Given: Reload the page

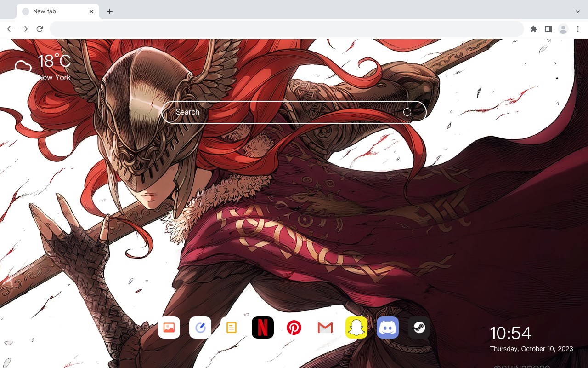Looking at the screenshot, I should point(40,29).
